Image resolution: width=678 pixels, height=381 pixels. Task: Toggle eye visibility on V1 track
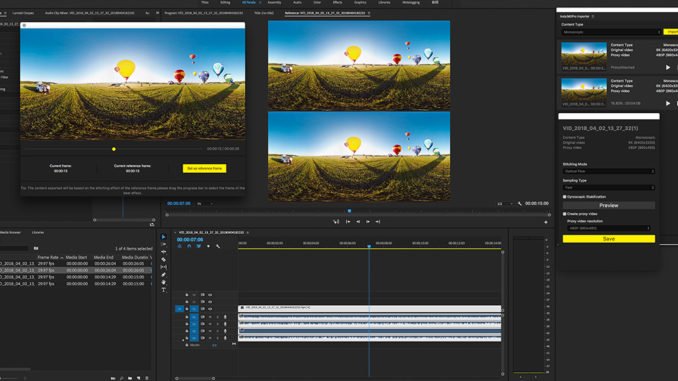point(210,309)
